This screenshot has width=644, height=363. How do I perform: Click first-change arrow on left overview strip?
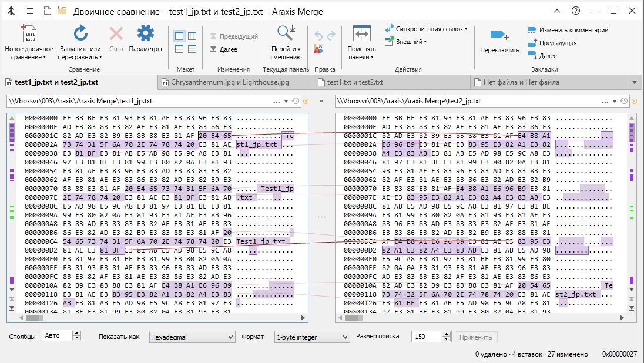click(12, 299)
